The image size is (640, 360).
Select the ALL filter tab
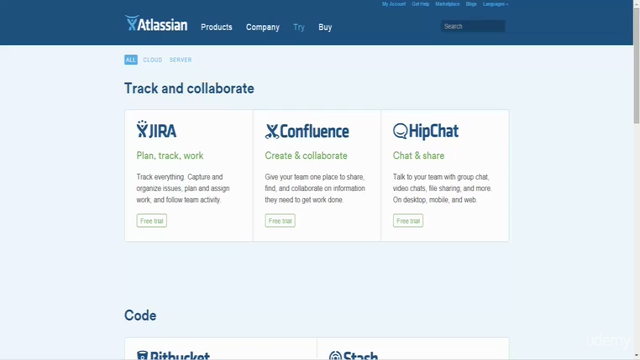point(131,60)
